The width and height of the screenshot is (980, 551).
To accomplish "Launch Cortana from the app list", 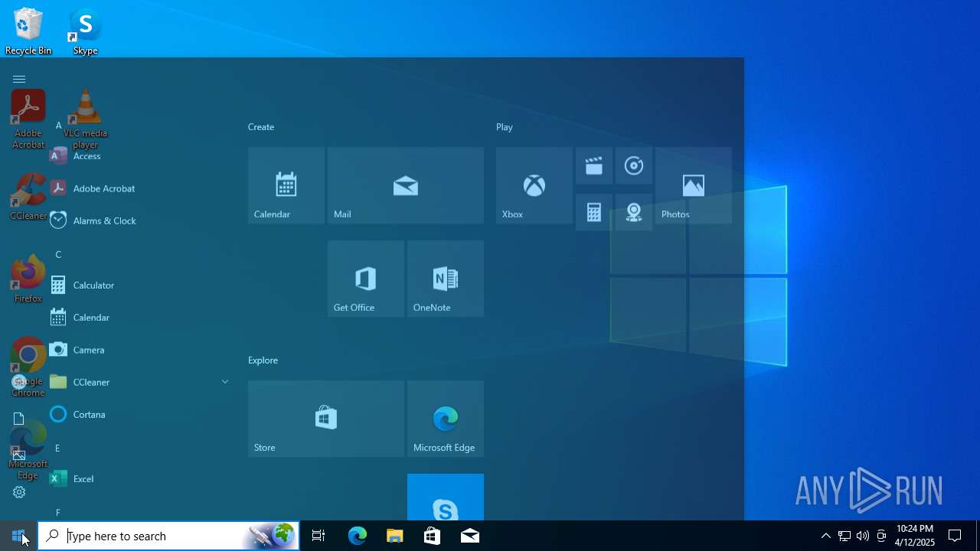I will pos(139,414).
